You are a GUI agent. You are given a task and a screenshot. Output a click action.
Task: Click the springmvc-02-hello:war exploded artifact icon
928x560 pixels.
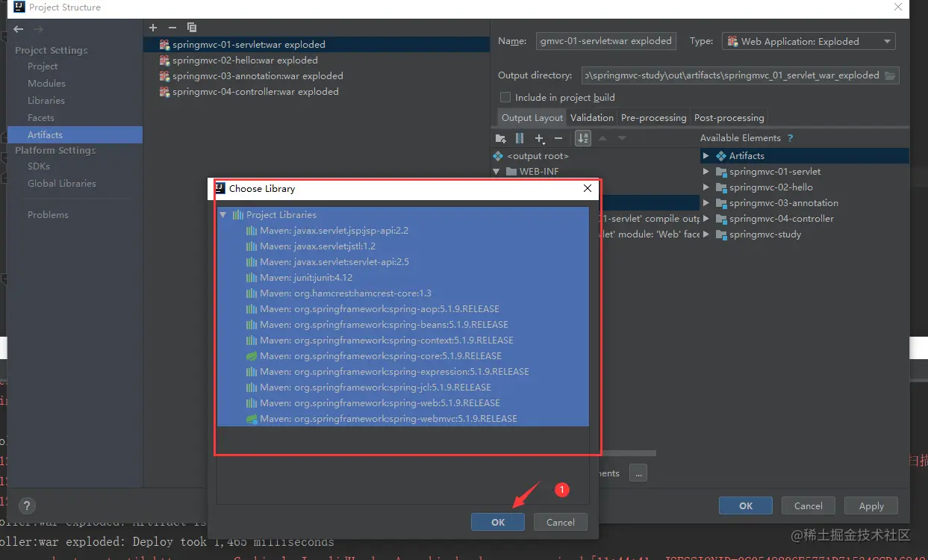pos(164,60)
